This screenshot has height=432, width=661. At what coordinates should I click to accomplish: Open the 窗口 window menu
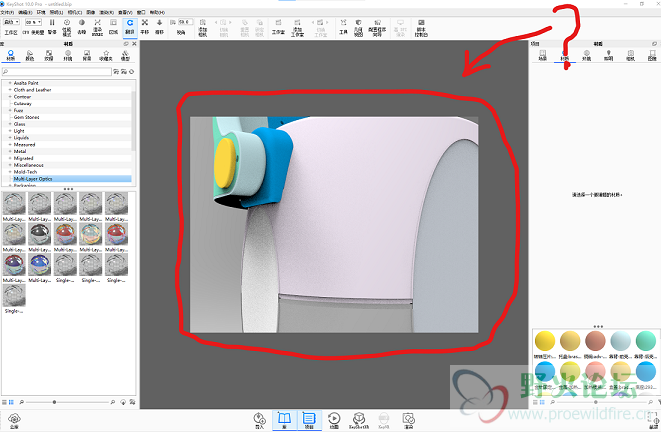coord(141,13)
